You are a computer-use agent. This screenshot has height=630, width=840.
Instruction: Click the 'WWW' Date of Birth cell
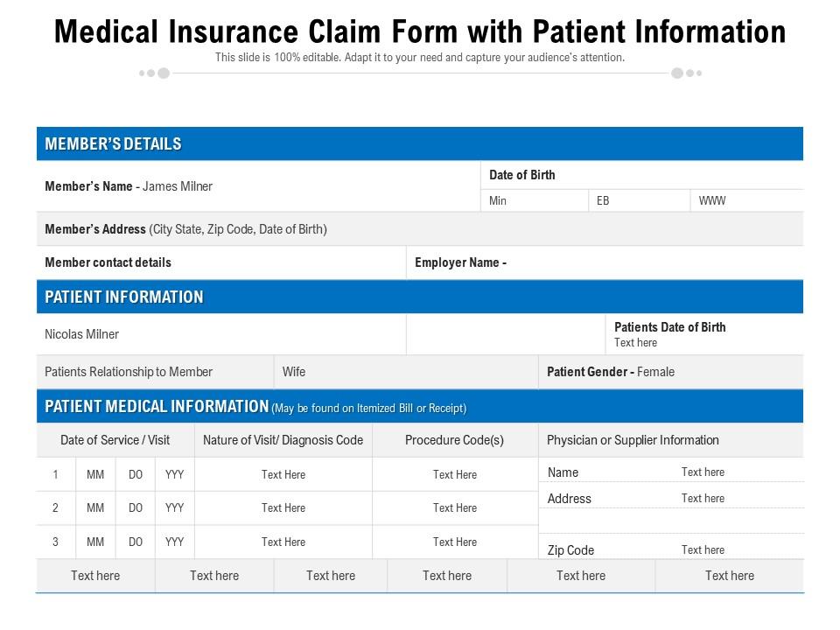coord(712,201)
